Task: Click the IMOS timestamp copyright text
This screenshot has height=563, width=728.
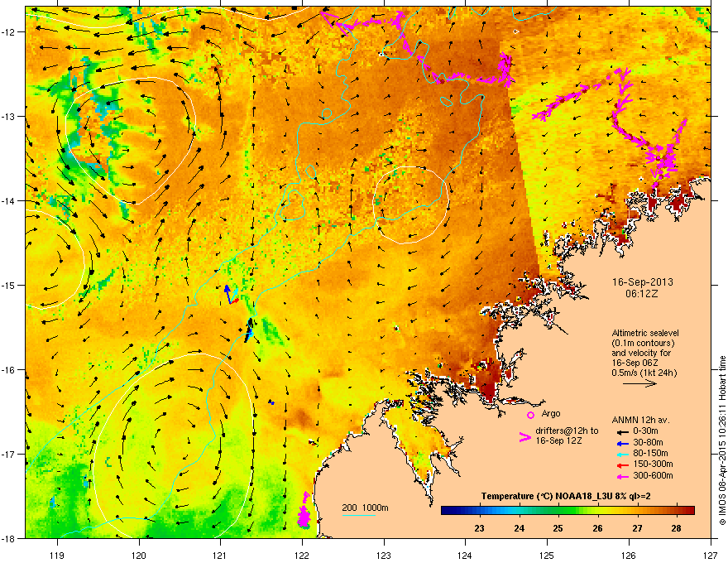Action: (x=722, y=440)
